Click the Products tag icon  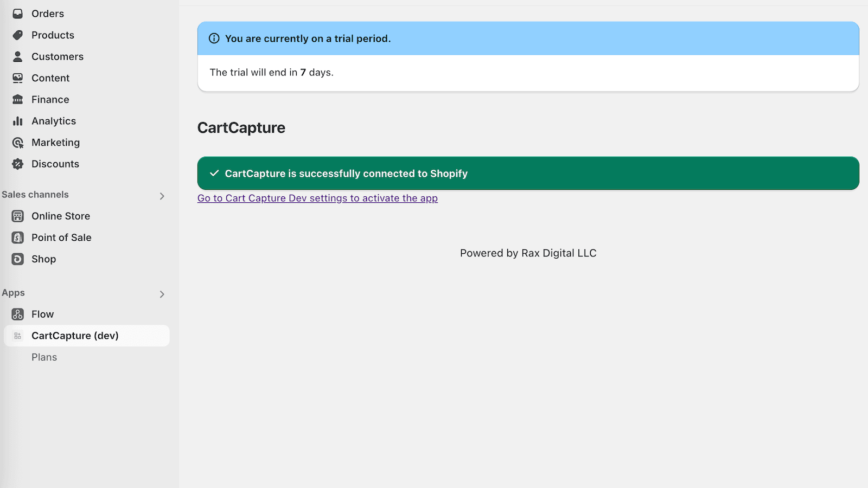pyautogui.click(x=18, y=35)
